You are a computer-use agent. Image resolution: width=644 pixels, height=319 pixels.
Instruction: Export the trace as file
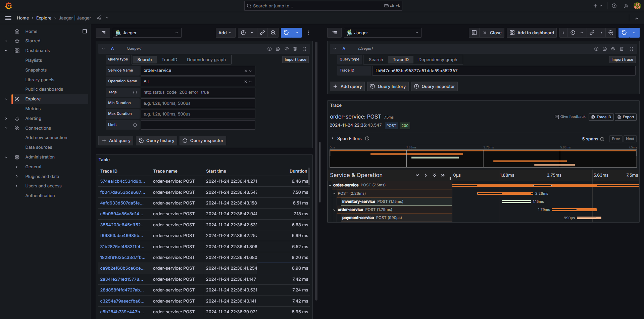pyautogui.click(x=626, y=117)
